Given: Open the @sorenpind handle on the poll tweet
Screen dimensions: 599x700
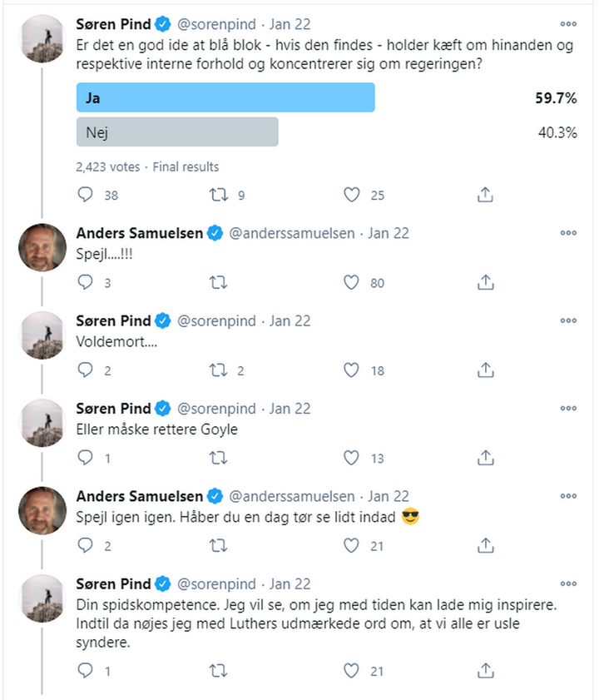Looking at the screenshot, I should tap(215, 24).
